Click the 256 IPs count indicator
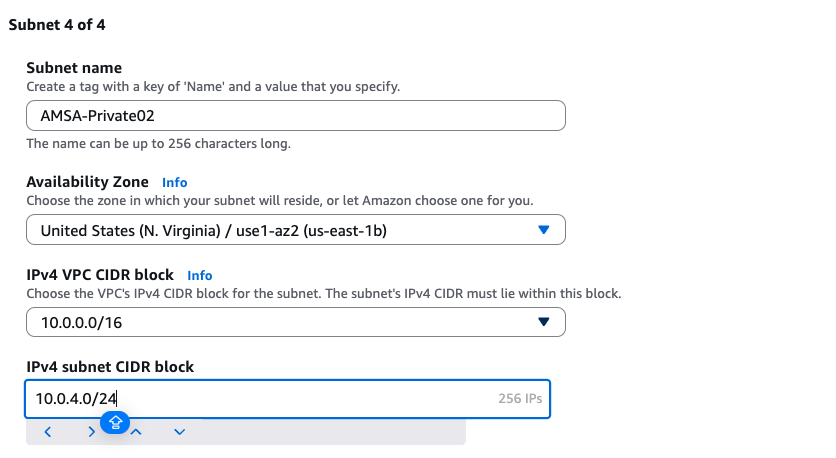This screenshot has width=836, height=458. point(519,398)
